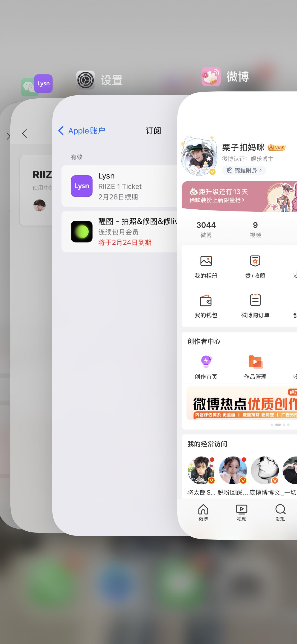Tap 稀缺装扮上新限量抢 link
Image resolution: width=297 pixels, height=644 pixels.
click(217, 200)
